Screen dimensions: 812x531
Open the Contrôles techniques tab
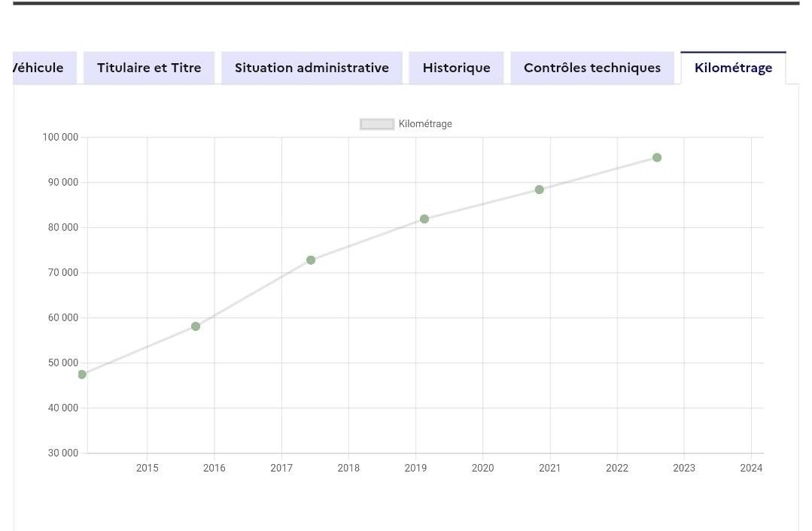592,68
